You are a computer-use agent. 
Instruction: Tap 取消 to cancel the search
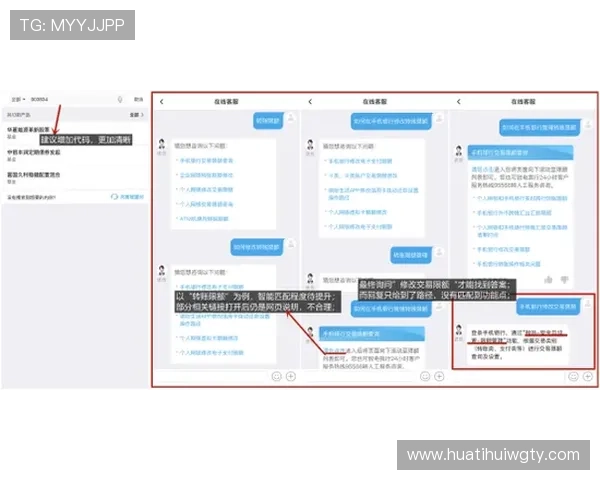pos(139,100)
